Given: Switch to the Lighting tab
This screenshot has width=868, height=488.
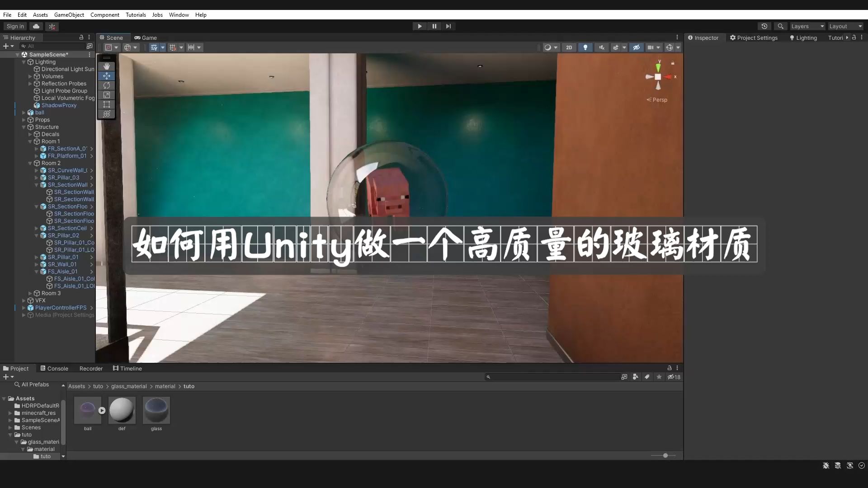Looking at the screenshot, I should tap(803, 38).
